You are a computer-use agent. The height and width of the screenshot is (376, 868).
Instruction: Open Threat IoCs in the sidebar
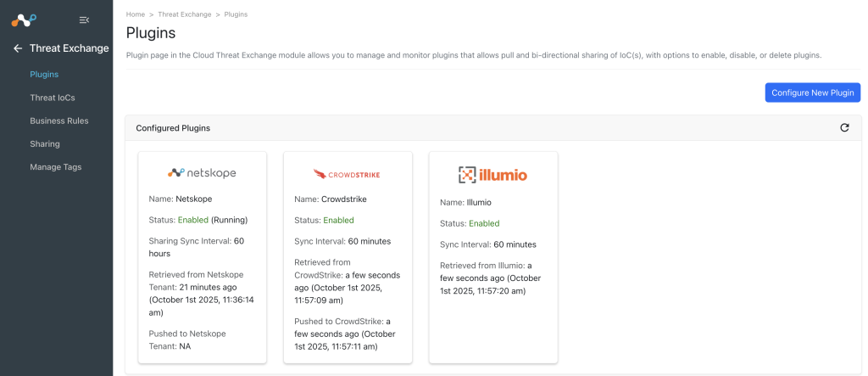tap(53, 98)
